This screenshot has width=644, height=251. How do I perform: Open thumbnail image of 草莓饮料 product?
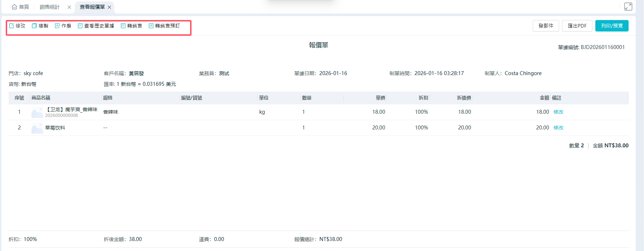pos(37,128)
